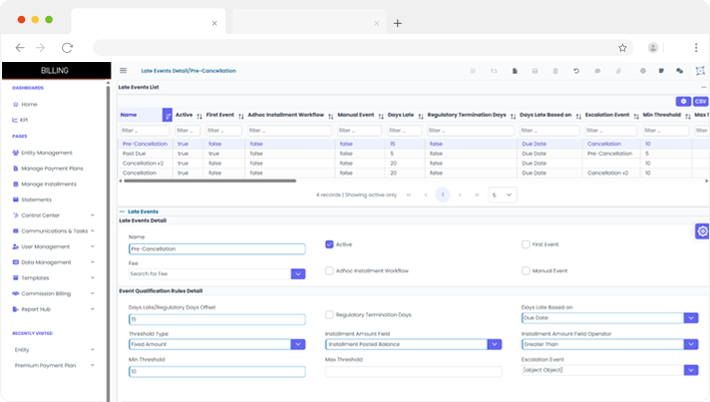
Task: Go to page 1 of results
Action: click(443, 195)
